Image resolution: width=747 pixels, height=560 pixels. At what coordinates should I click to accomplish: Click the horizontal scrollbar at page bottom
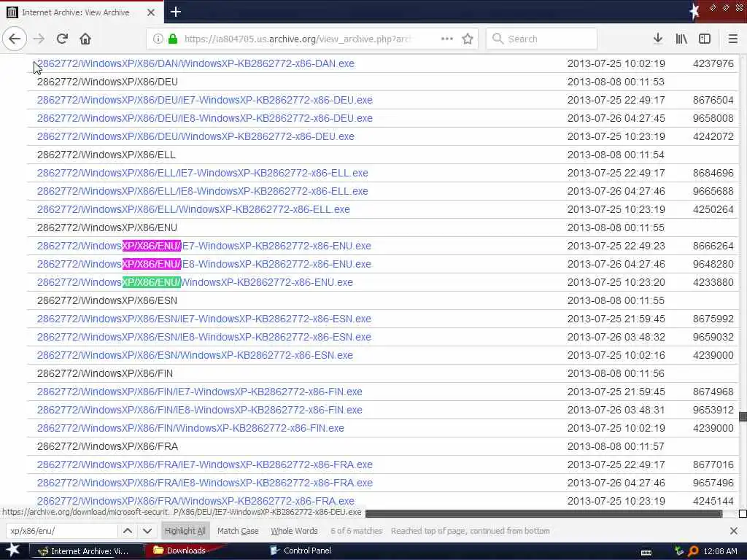click(543, 513)
